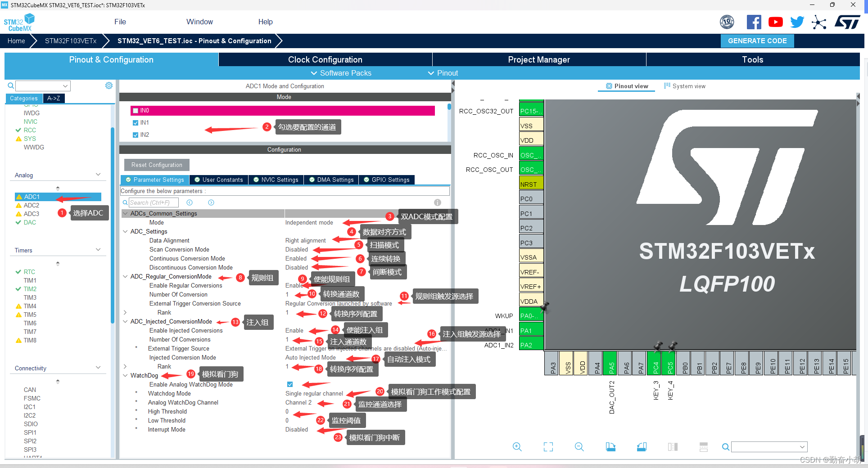Go to the next parameter search result
The image size is (868, 468).
pyautogui.click(x=211, y=202)
